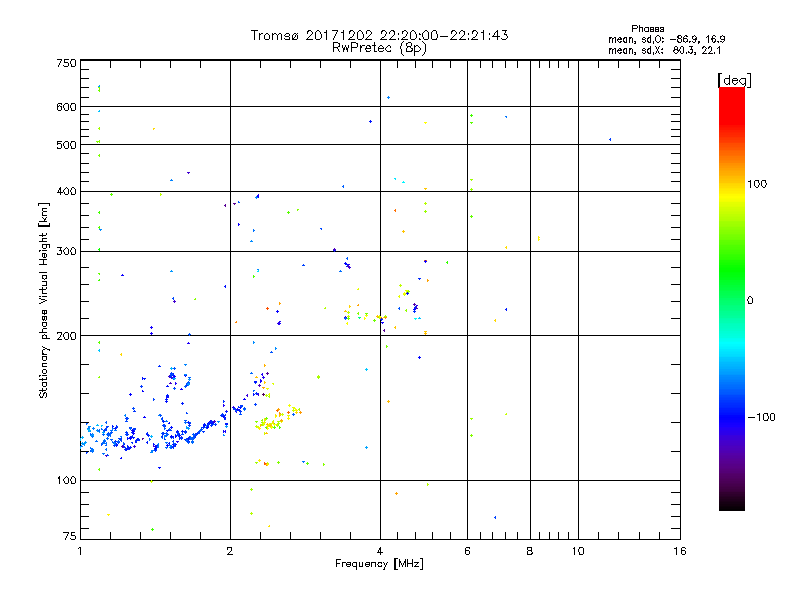Click the '400' y-axis tick label

point(66,191)
